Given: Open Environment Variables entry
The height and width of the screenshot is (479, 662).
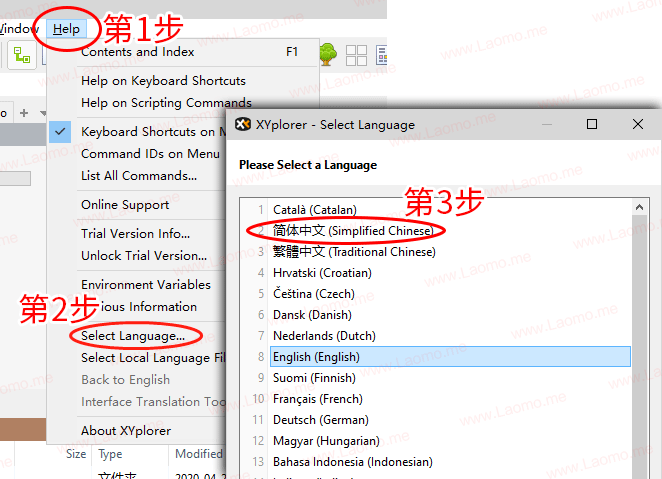Looking at the screenshot, I should [146, 284].
